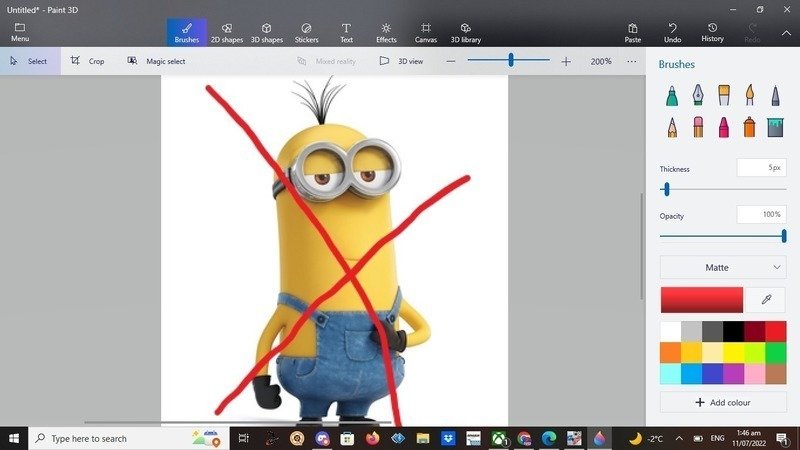The width and height of the screenshot is (800, 450).
Task: Click the Add colour button
Action: 722,402
